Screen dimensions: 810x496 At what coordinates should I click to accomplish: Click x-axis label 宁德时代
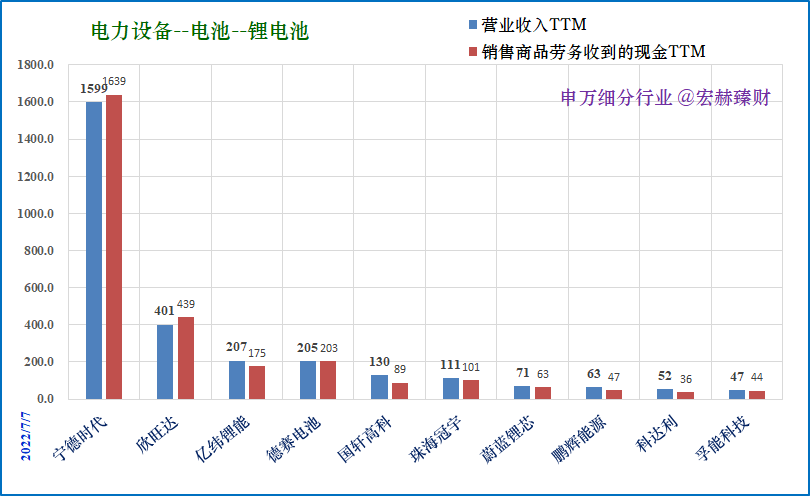point(80,437)
